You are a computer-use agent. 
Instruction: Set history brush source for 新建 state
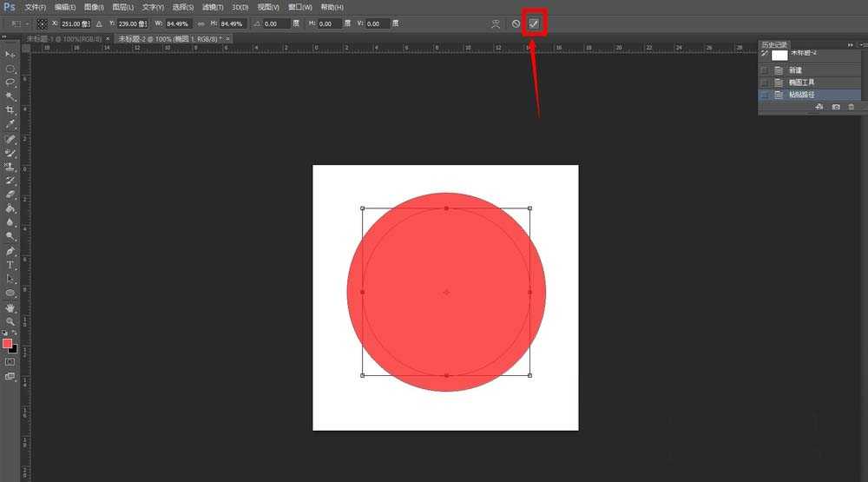pos(765,69)
